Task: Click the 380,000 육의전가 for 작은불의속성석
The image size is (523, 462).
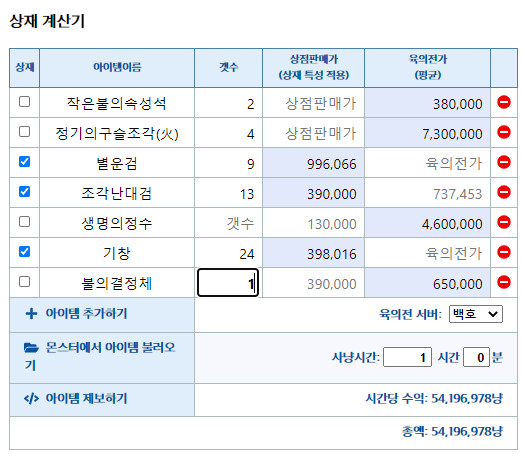Action: pos(428,103)
